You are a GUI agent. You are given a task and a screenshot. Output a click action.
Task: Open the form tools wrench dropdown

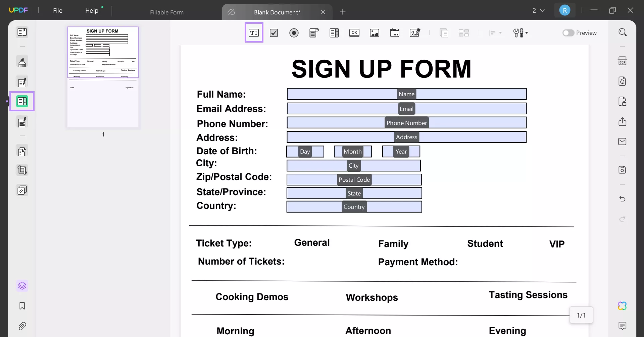click(x=521, y=33)
